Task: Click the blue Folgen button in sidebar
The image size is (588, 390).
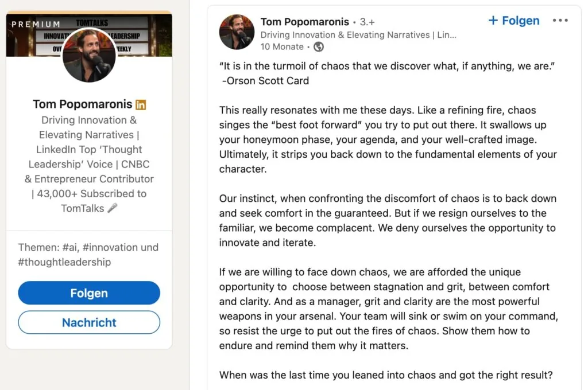Action: (89, 293)
